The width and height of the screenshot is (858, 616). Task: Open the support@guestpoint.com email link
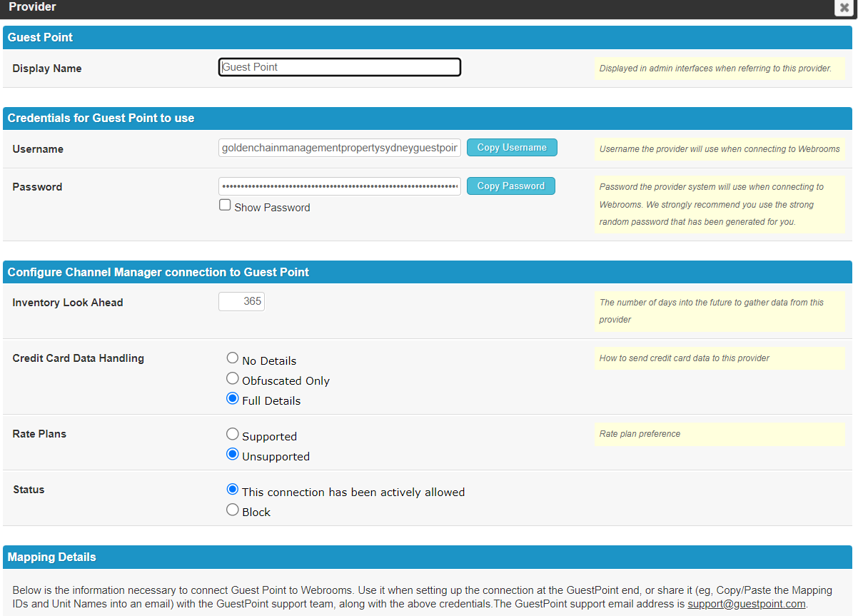747,604
